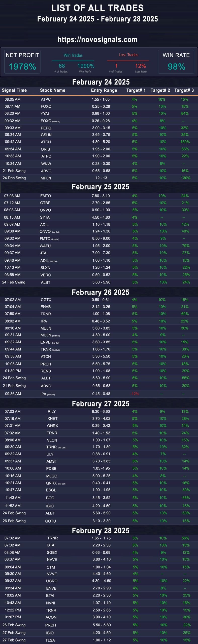Select the TLSA 27 Feb Swing row
The width and height of the screenshot is (198, 644).
(x=99, y=640)
